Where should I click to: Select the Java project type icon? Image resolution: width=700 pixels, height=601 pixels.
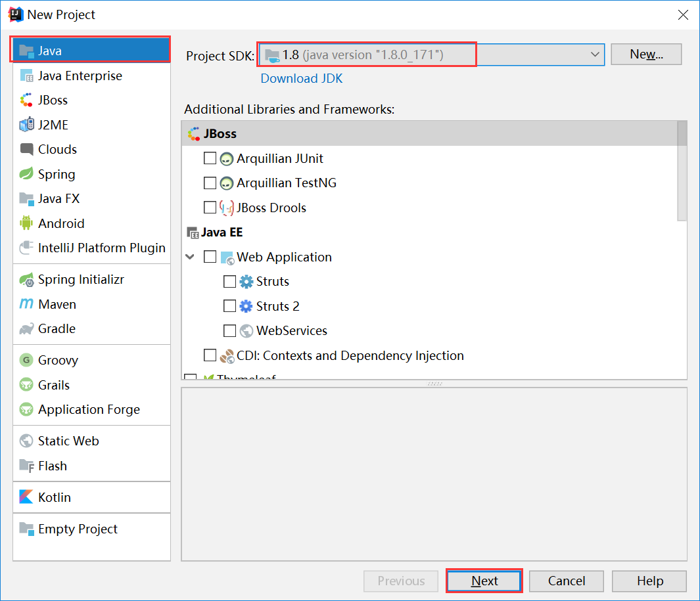[x=26, y=51]
